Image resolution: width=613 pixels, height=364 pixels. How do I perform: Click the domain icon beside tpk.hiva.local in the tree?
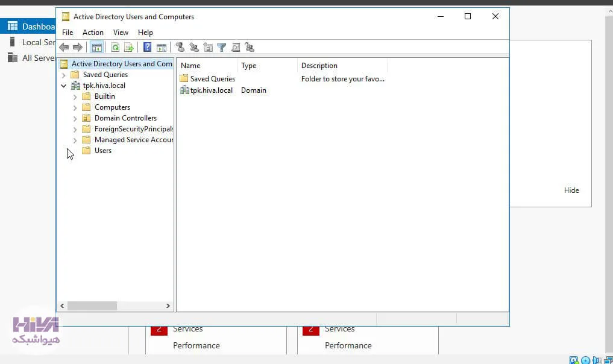click(x=75, y=86)
